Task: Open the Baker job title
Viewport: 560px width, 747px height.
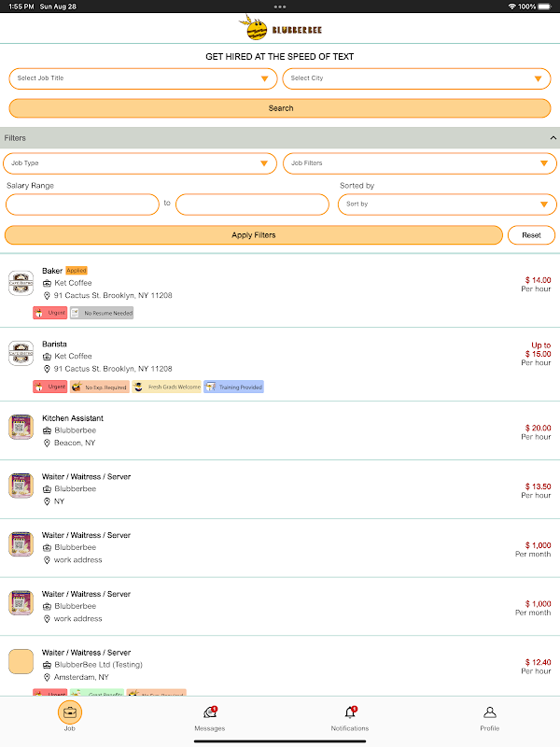Action: click(52, 271)
